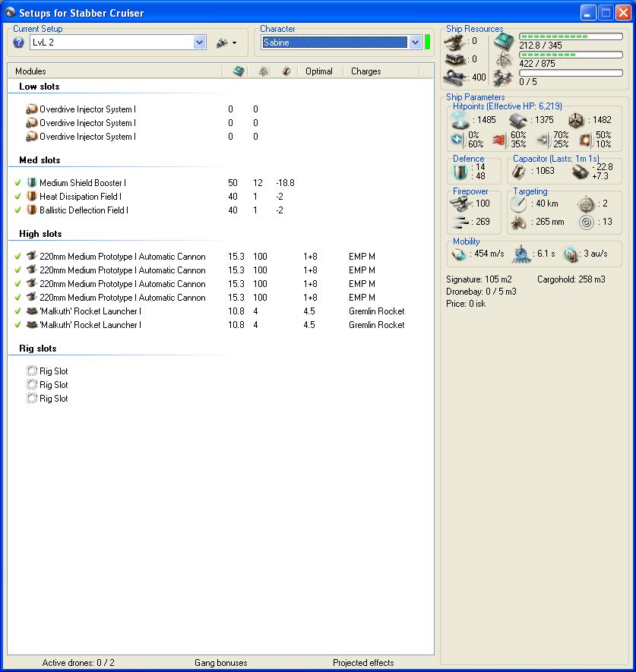The image size is (636, 672).
Task: Click the Med slots section header
Action: 40,160
